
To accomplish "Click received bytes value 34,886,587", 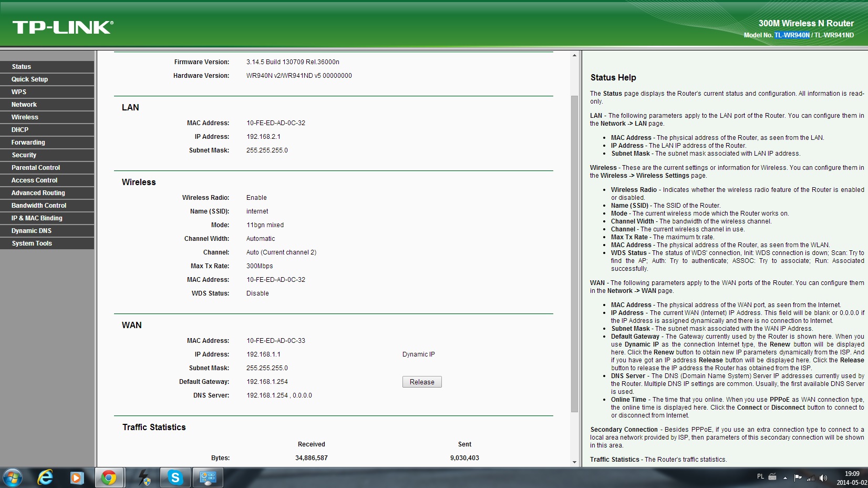I will [x=312, y=458].
